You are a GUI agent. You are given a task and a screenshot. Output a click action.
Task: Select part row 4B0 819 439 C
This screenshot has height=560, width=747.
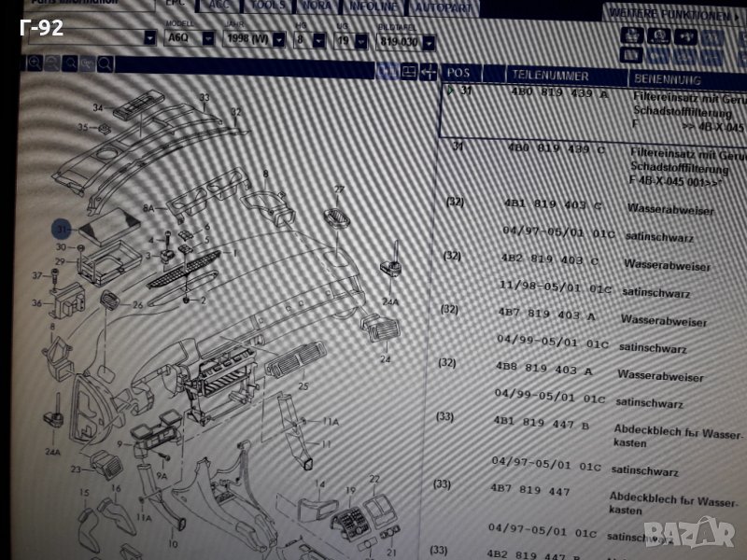coord(557,147)
